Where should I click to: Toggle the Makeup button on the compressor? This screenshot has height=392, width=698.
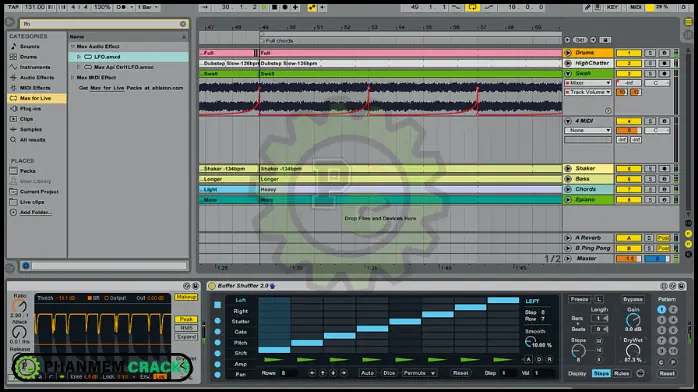[186, 297]
